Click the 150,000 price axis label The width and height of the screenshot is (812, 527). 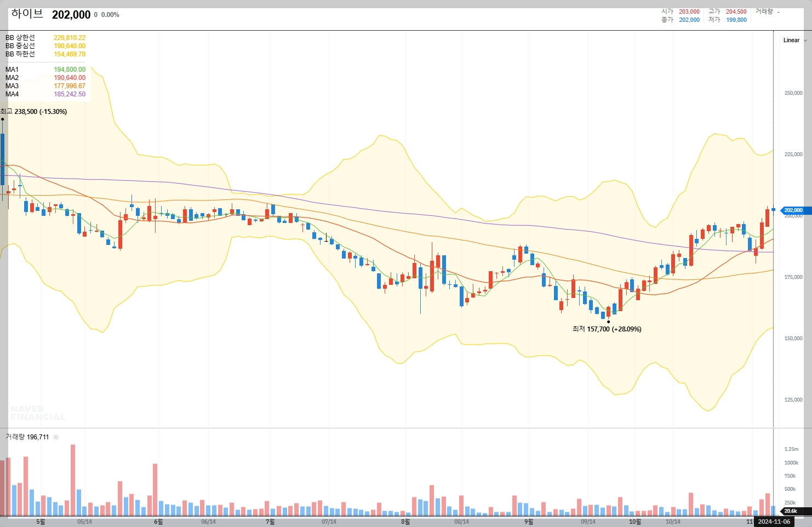(793, 339)
